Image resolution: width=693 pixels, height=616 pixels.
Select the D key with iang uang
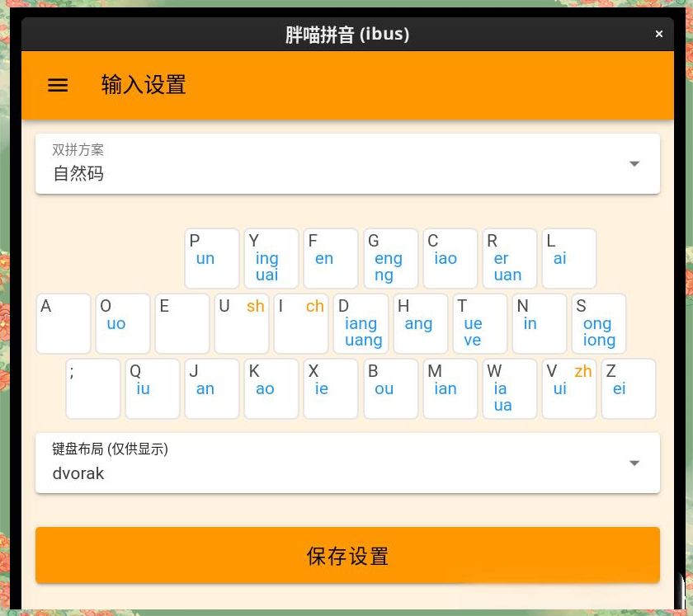(x=361, y=323)
